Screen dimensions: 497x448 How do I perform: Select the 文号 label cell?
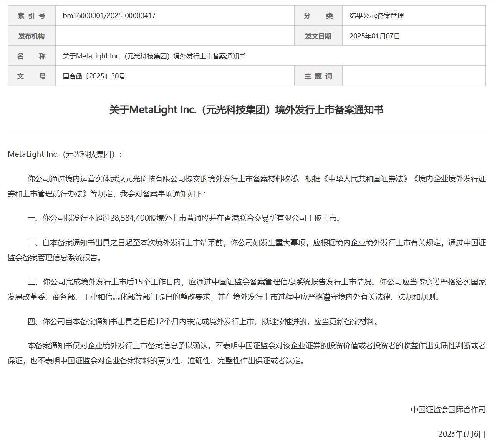point(31,76)
